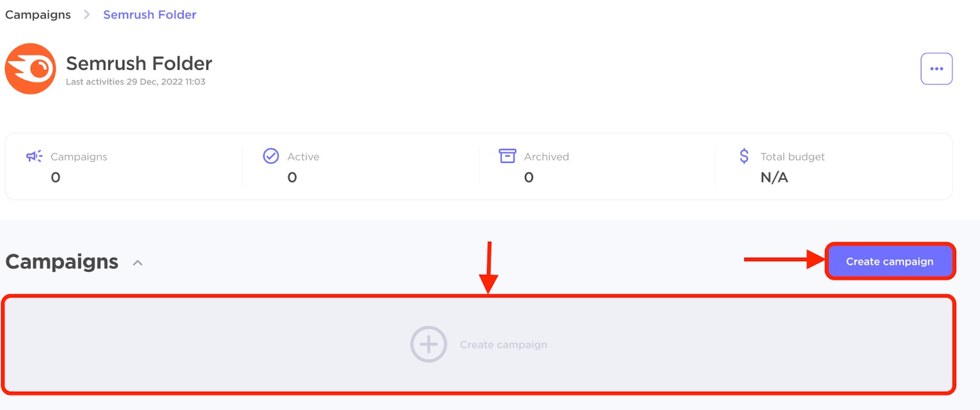Click the circled checkmark Active icon
Viewport: 980px width, 410px height.
(x=270, y=156)
